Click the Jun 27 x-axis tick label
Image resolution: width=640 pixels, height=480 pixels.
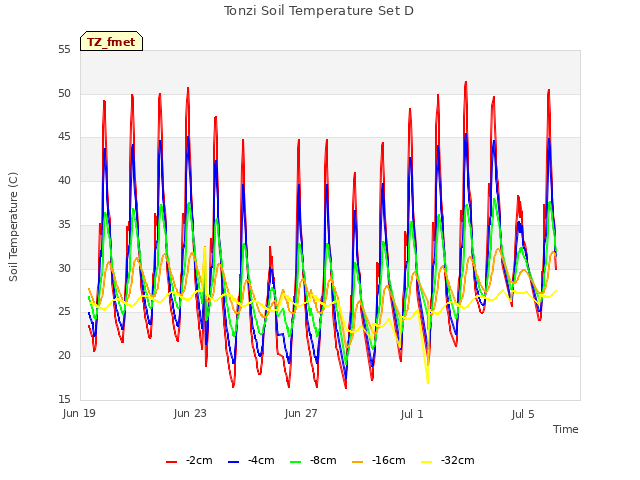tap(301, 413)
